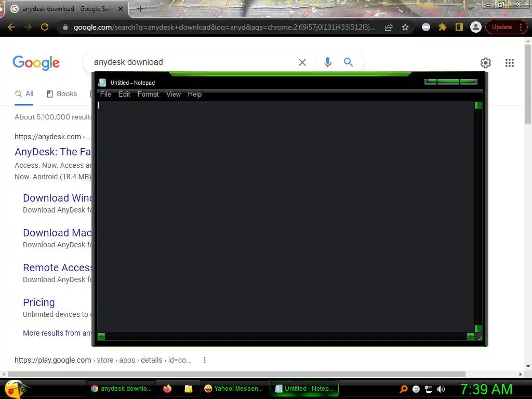Open the Chrome profile avatar

[476, 27]
